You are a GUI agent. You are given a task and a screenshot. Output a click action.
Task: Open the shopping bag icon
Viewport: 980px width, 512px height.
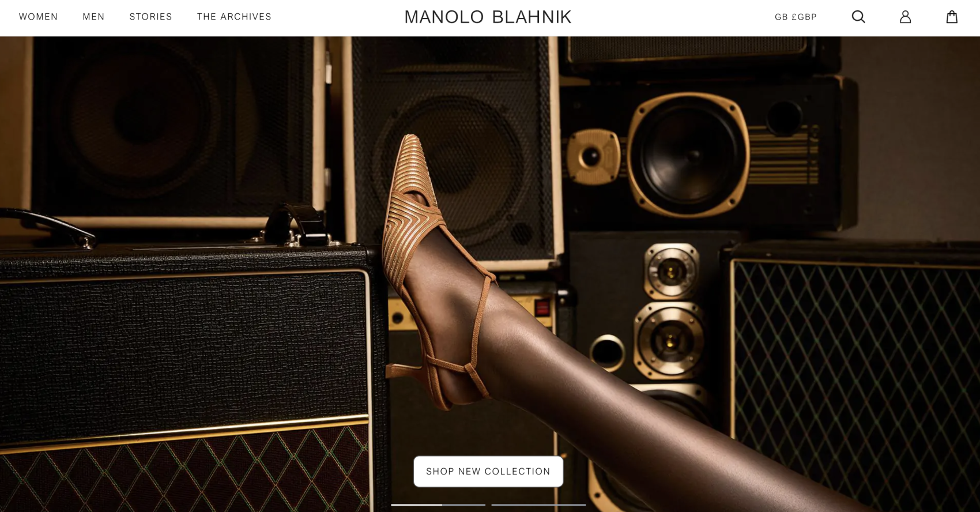pyautogui.click(x=952, y=17)
